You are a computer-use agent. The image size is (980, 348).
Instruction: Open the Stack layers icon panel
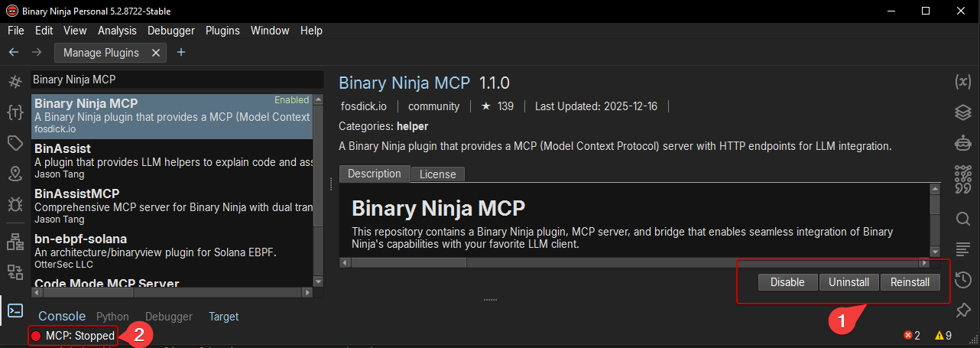click(x=963, y=112)
